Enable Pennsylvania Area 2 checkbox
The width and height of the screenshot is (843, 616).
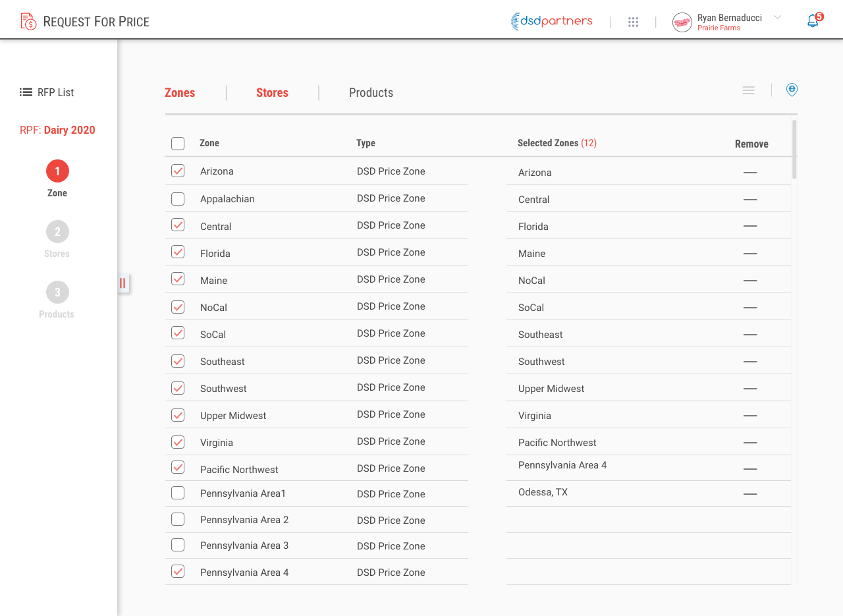(x=178, y=519)
